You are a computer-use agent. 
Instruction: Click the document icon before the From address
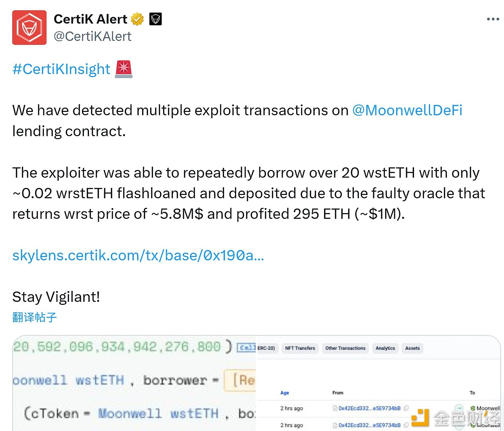pos(335,408)
